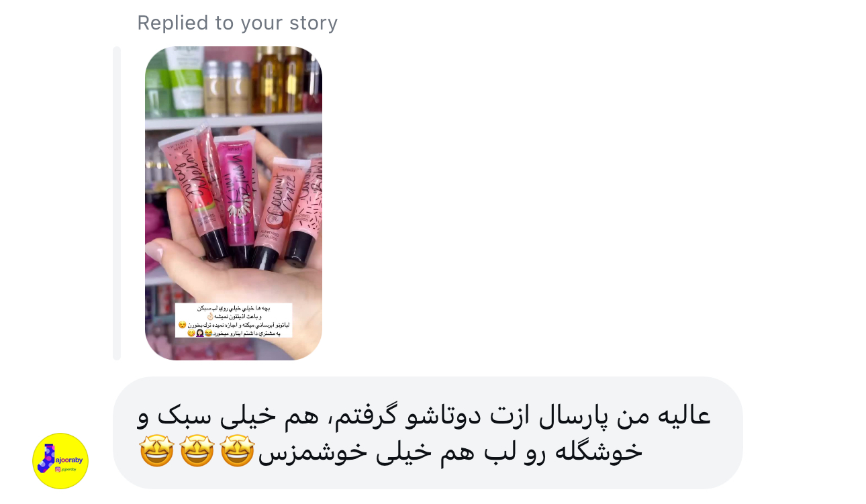Click the middle star-eyes emoji
Image resolution: width=866 pixels, height=504 pixels.
tap(197, 452)
